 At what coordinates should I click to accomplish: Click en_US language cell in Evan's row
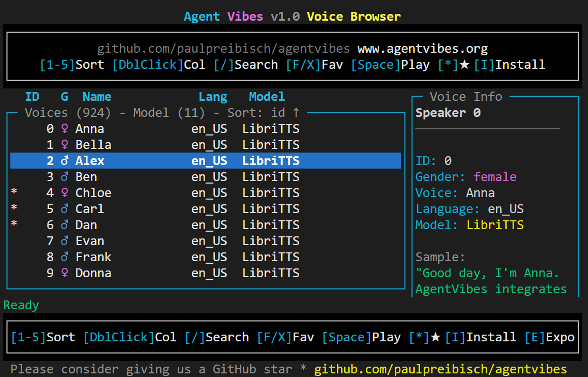[209, 241]
